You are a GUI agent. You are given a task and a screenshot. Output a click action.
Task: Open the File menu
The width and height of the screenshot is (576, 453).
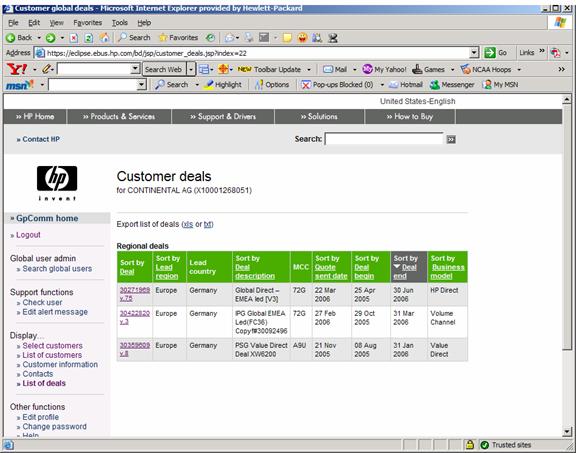[x=13, y=23]
